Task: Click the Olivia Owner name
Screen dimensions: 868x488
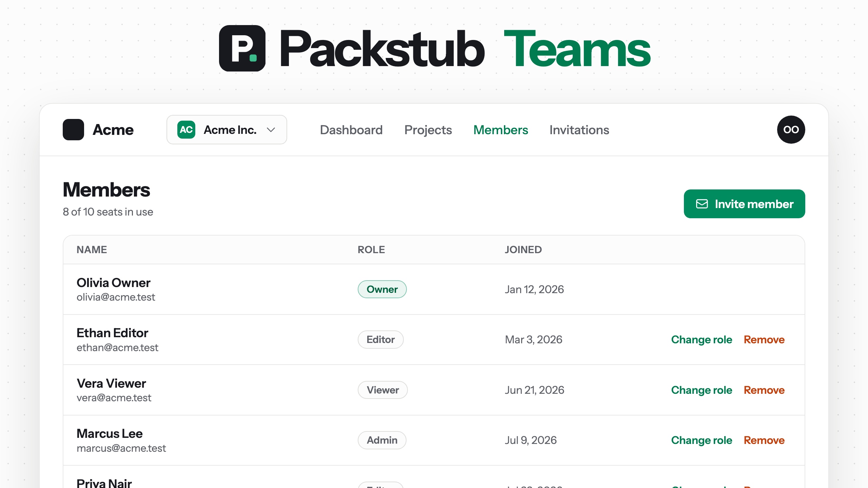Action: 113,283
